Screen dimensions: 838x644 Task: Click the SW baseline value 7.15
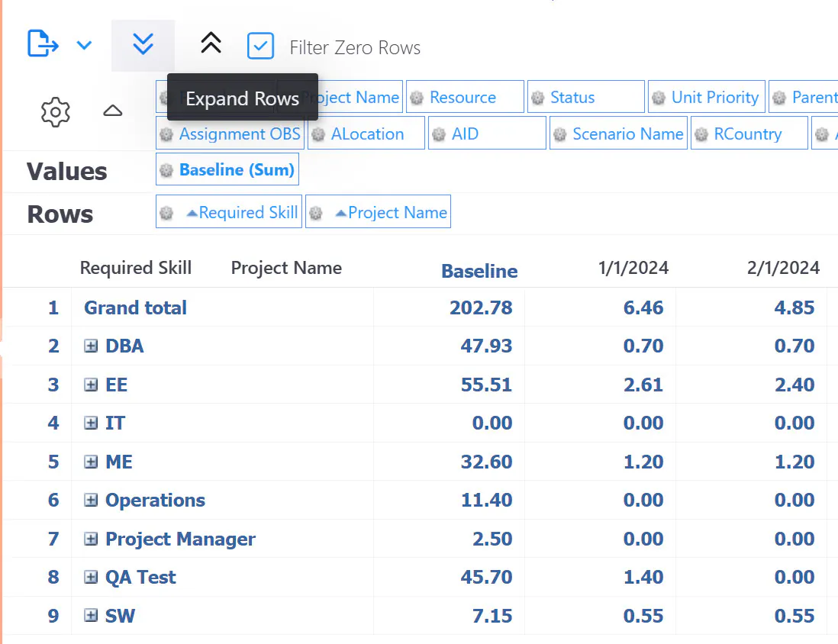[x=492, y=616]
